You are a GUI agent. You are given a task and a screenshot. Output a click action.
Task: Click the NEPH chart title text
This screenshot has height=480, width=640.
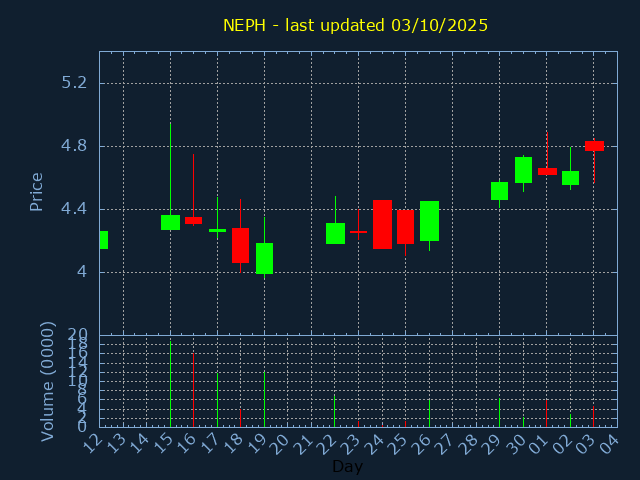click(355, 25)
